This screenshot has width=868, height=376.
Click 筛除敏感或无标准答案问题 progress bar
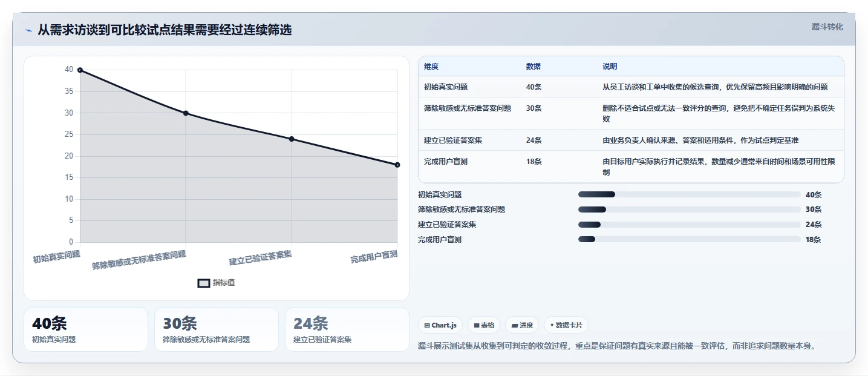(x=690, y=209)
